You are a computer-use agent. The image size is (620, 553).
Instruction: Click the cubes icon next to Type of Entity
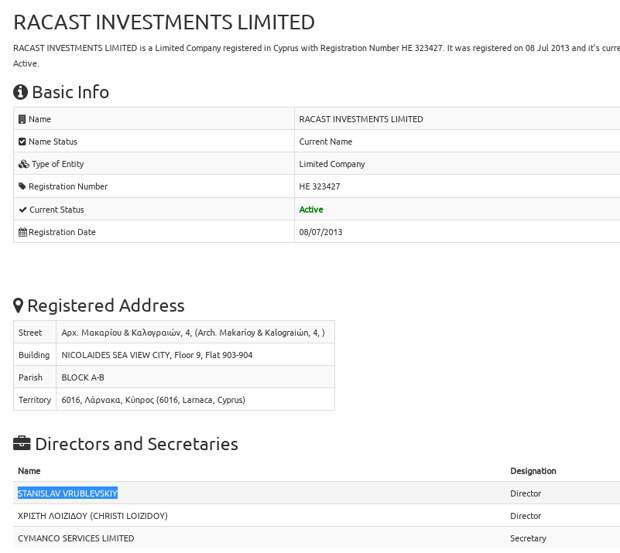coord(24,164)
